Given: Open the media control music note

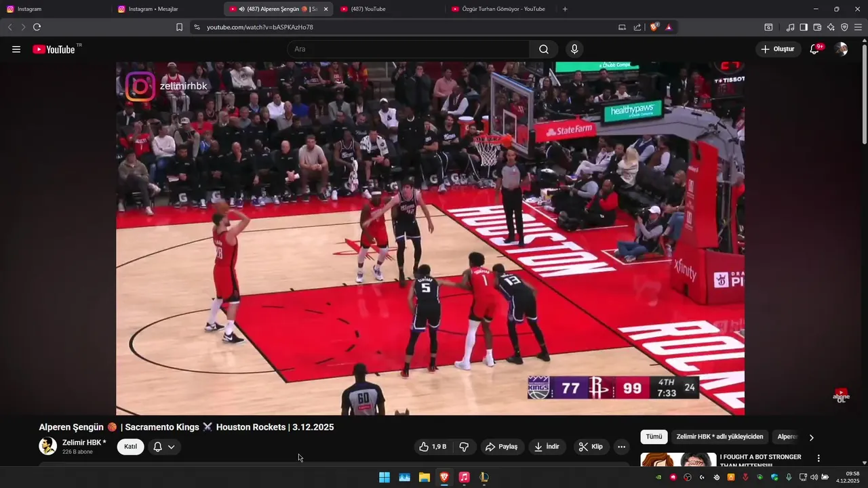Looking at the screenshot, I should [x=790, y=27].
